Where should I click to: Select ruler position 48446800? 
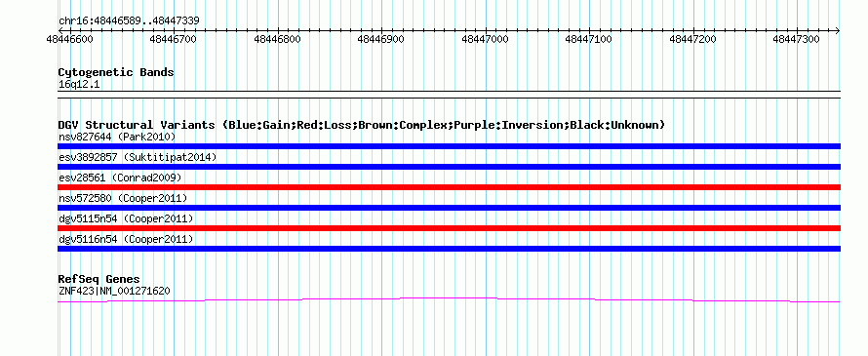[x=277, y=39]
